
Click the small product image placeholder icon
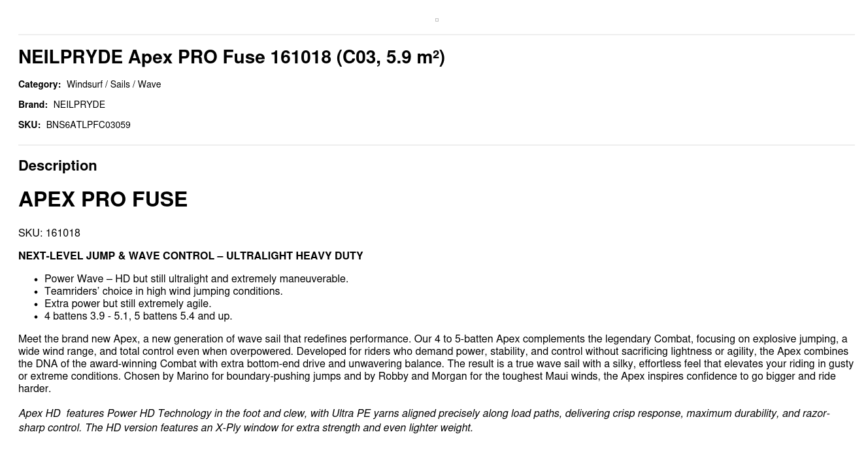(x=437, y=20)
